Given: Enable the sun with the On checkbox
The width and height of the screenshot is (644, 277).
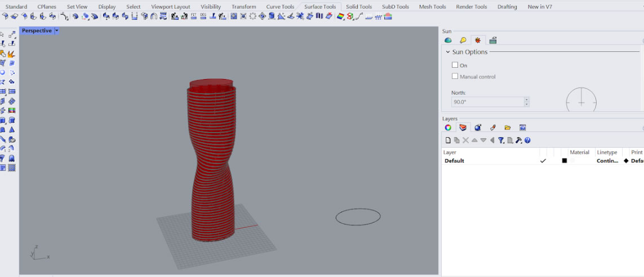Looking at the screenshot, I should 455,65.
